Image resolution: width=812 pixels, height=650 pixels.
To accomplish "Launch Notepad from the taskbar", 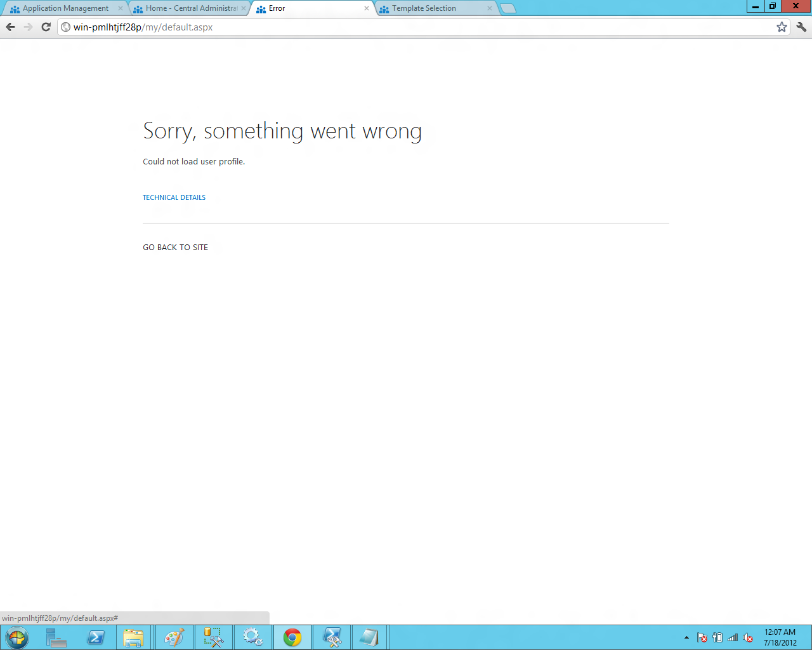I will [370, 637].
